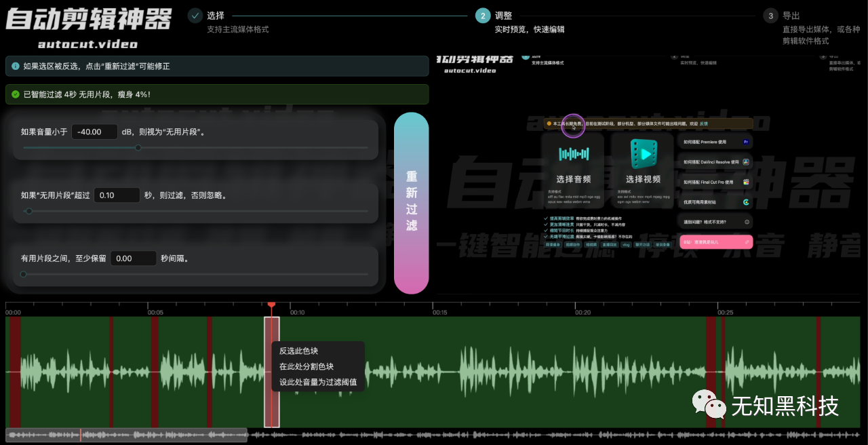Click the tall 重新过滤 gradient button
868x445 pixels.
click(x=412, y=203)
